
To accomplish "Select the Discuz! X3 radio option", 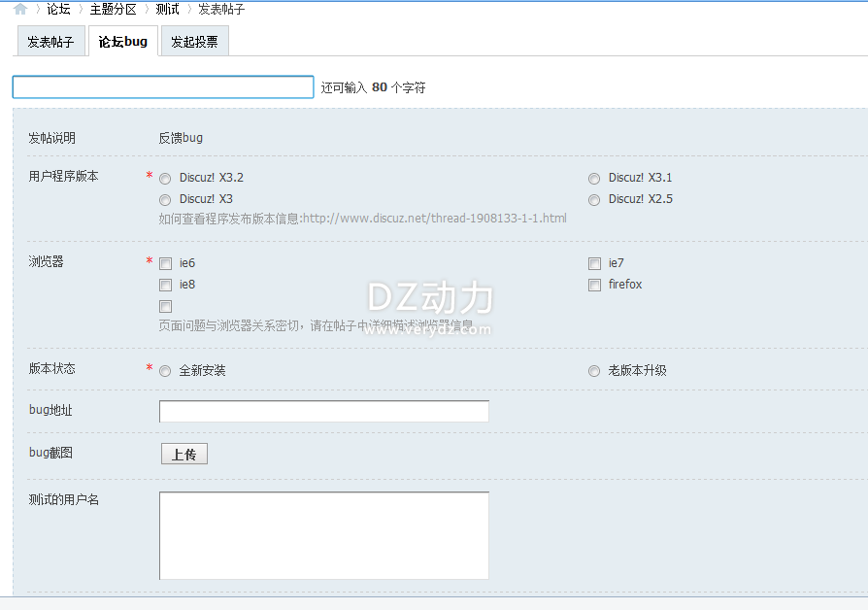I will click(165, 200).
